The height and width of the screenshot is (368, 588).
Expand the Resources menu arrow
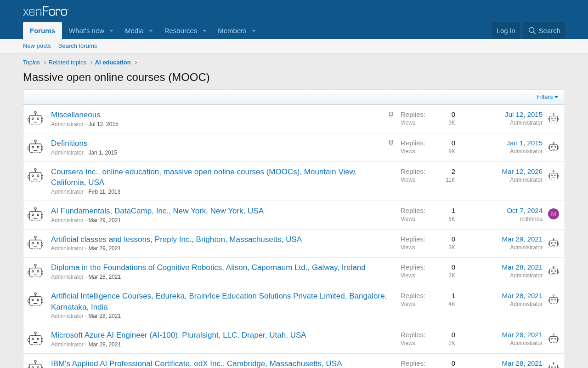[x=204, y=31]
